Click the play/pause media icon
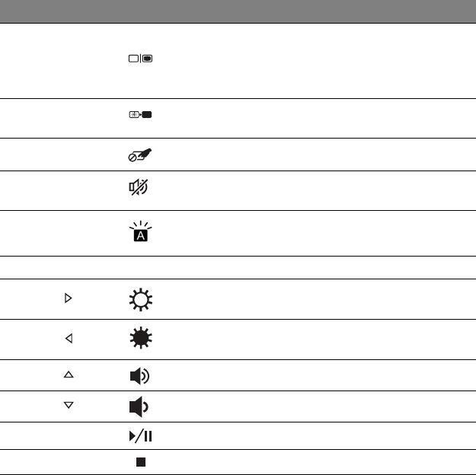The width and height of the screenshot is (476, 475). pyautogui.click(x=141, y=436)
